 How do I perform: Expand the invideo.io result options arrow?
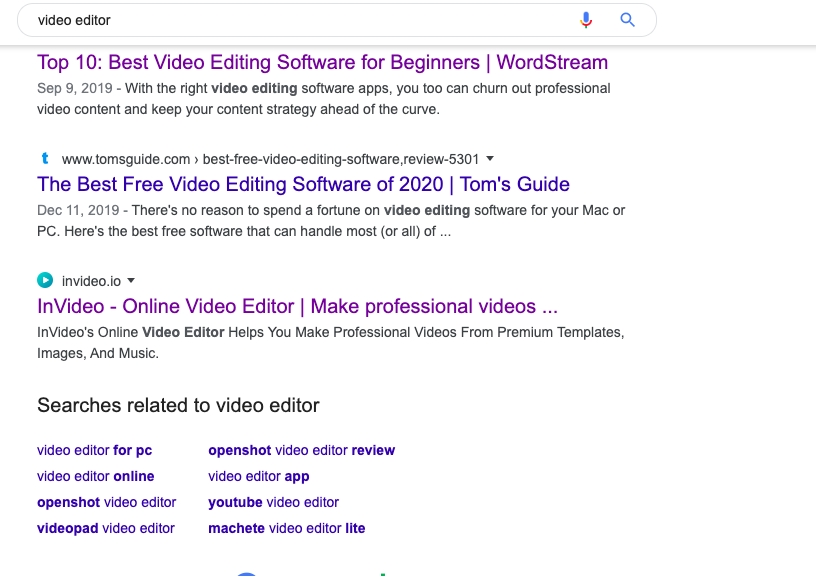coord(131,280)
